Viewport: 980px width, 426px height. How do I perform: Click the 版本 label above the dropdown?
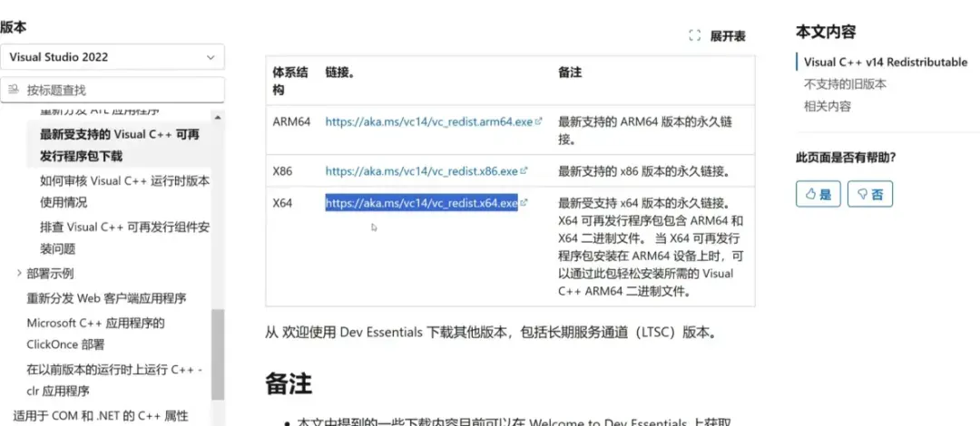(13, 27)
